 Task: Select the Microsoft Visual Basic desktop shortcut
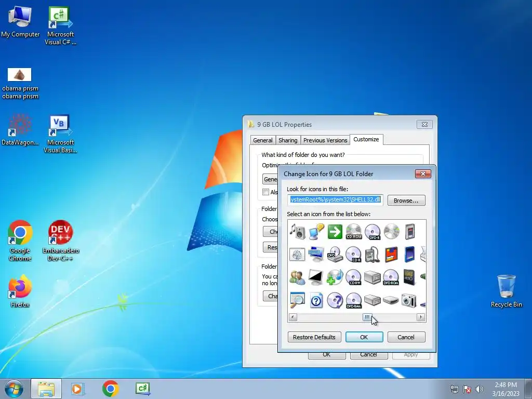point(60,134)
